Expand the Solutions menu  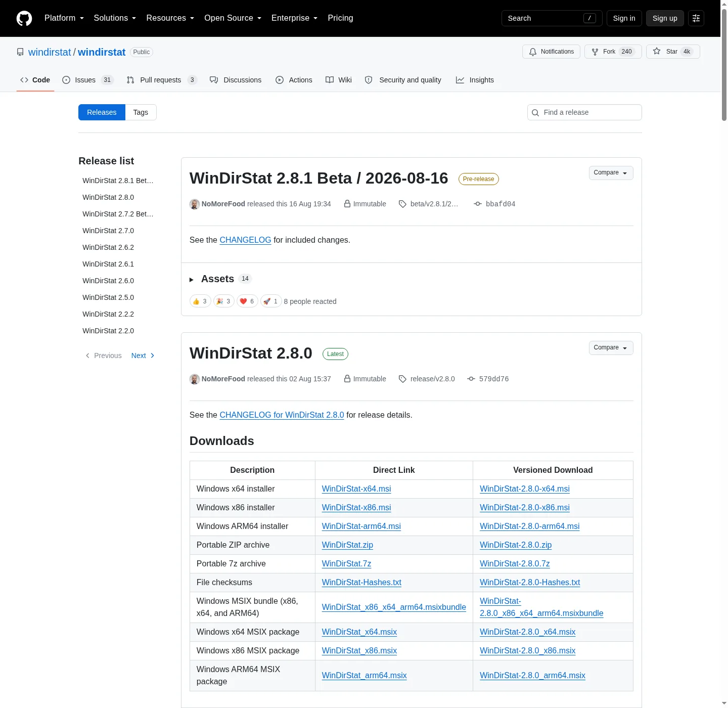(115, 18)
